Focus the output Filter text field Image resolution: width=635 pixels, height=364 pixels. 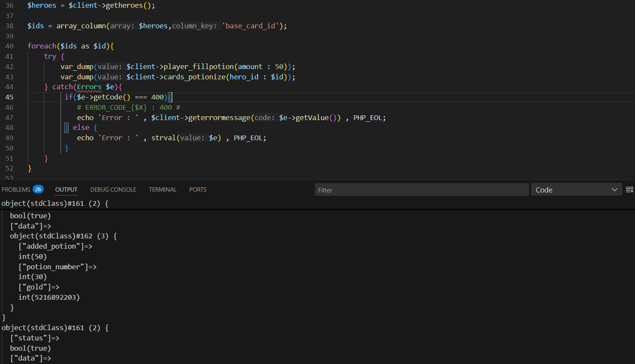tap(421, 190)
